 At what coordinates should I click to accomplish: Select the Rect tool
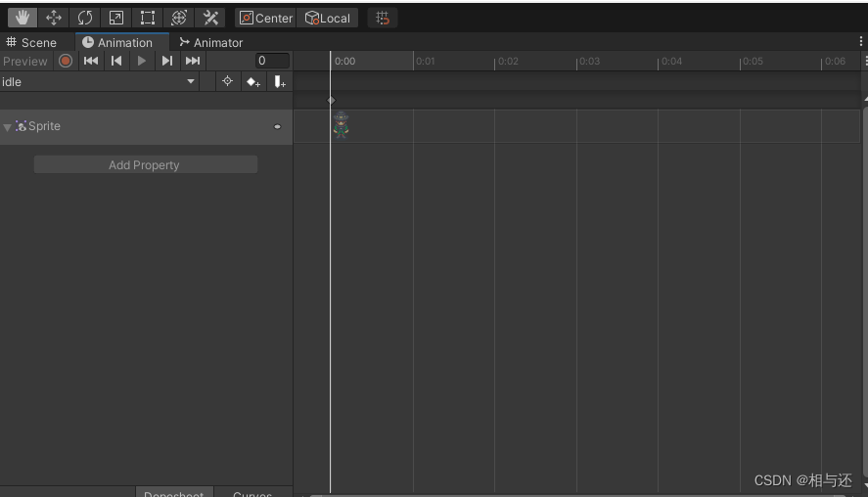pos(147,18)
